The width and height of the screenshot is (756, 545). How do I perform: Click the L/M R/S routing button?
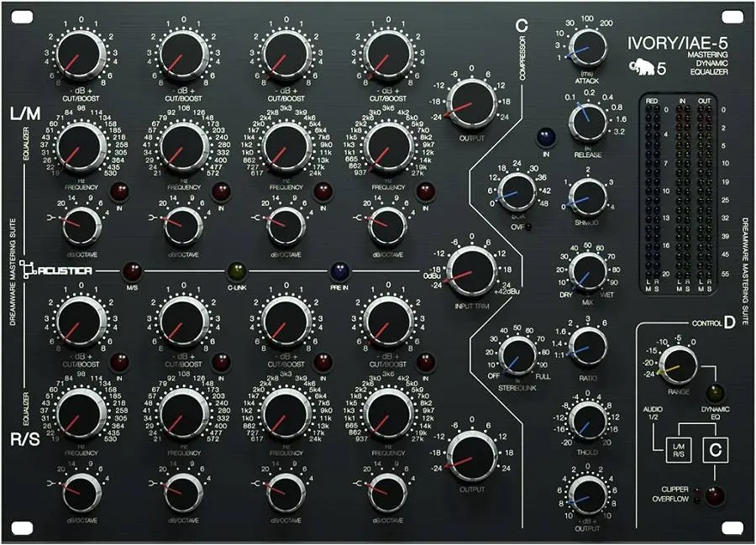coord(678,449)
